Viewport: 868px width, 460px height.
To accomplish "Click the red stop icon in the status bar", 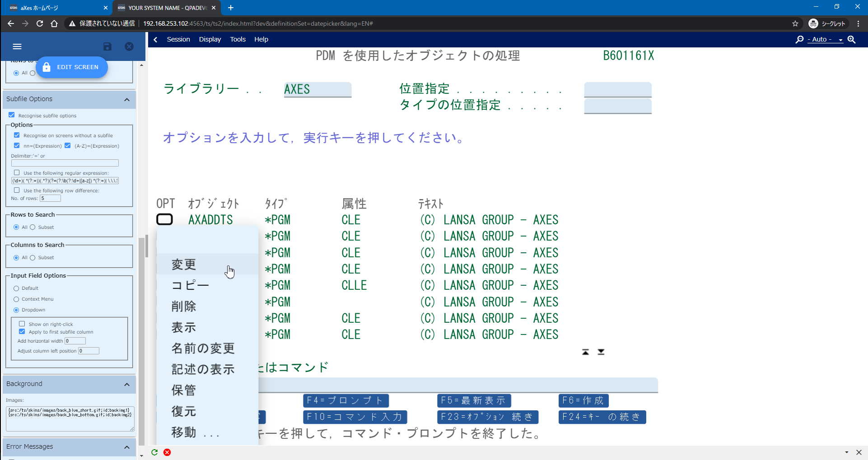I will 168,452.
